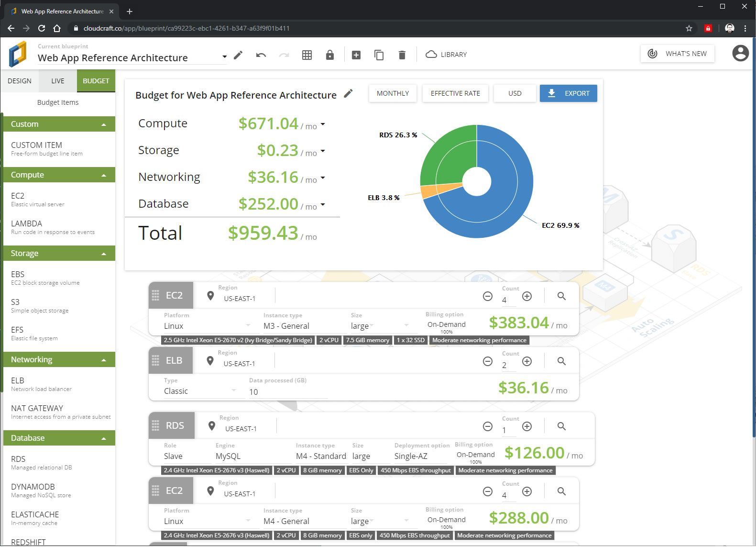The image size is (756, 547).
Task: Collapse the Compute budget section
Action: tap(104, 175)
